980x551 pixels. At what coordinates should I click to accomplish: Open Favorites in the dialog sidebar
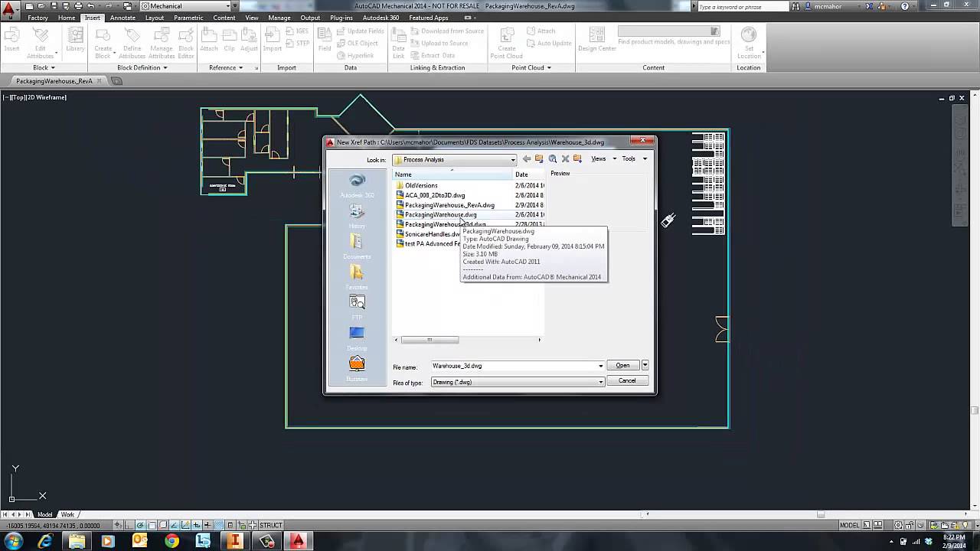point(357,277)
